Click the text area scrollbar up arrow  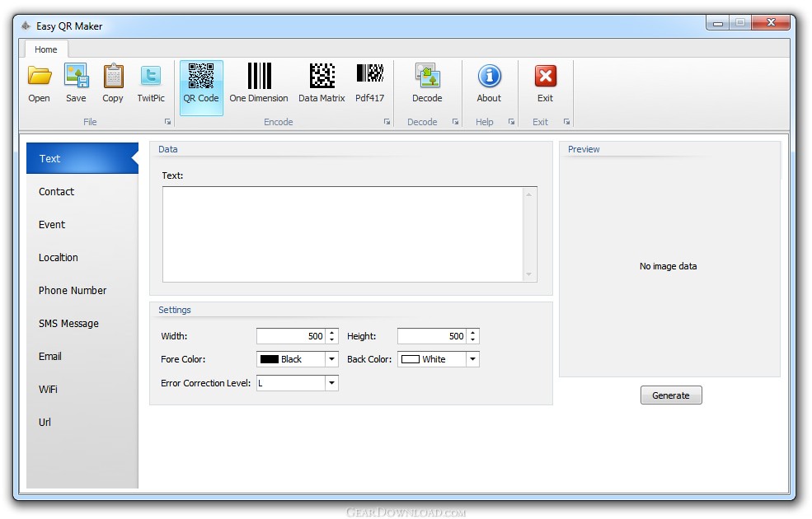pos(528,194)
